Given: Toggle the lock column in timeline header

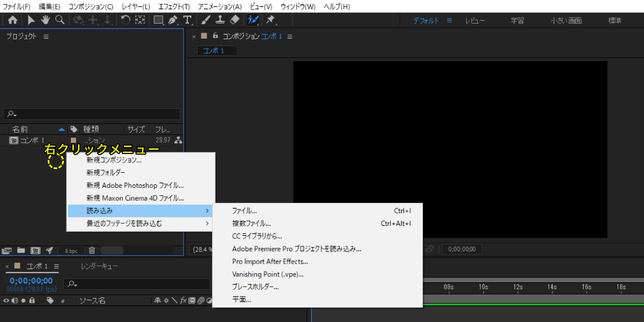Looking at the screenshot, I should point(32,301).
